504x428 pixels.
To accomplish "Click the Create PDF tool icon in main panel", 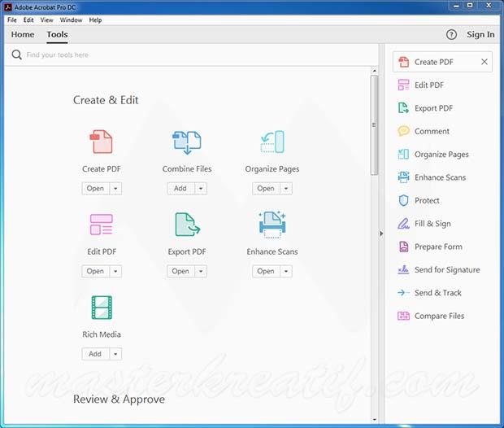I will pos(101,142).
